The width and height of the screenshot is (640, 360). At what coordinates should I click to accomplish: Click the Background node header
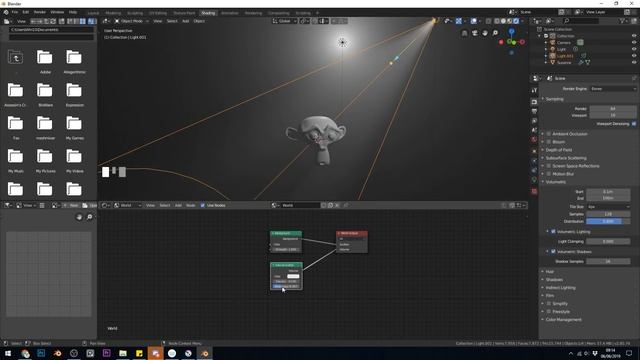(x=286, y=233)
